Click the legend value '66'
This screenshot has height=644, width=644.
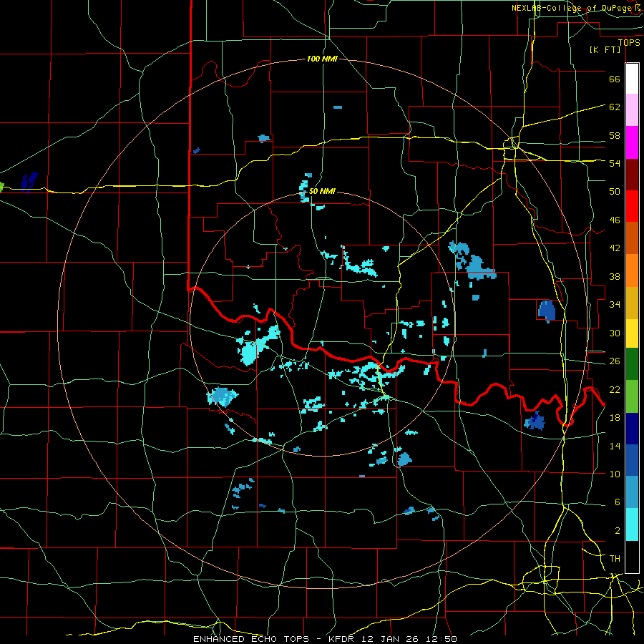pyautogui.click(x=615, y=79)
